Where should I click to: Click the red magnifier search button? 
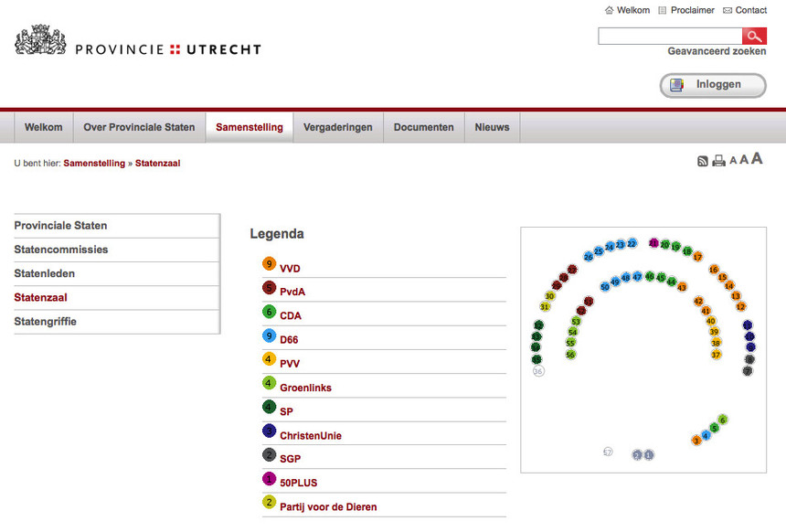(754, 36)
